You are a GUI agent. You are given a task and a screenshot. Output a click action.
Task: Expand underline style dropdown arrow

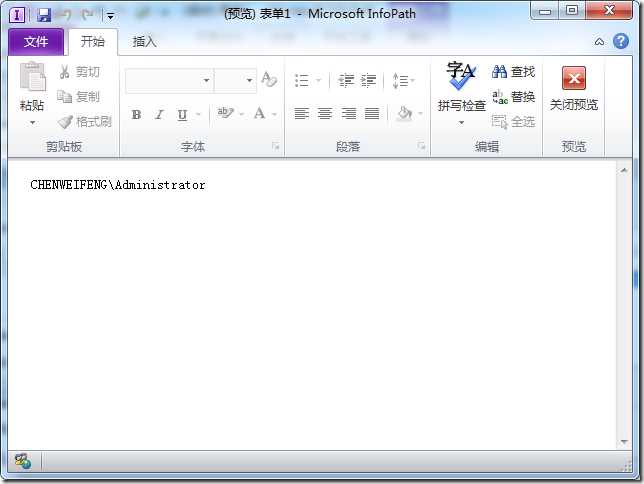point(198,114)
